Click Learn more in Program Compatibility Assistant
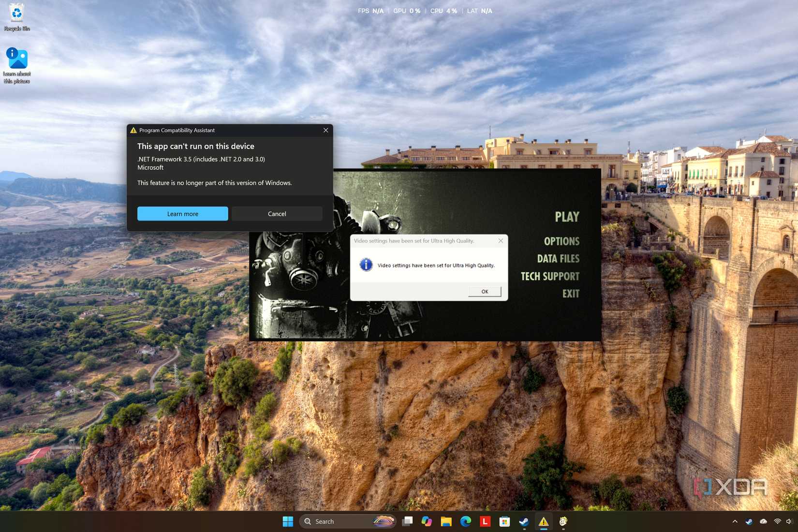Image resolution: width=798 pixels, height=532 pixels. (182, 214)
